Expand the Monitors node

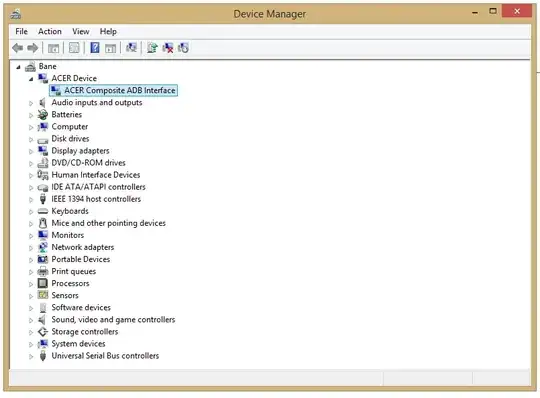click(x=31, y=235)
